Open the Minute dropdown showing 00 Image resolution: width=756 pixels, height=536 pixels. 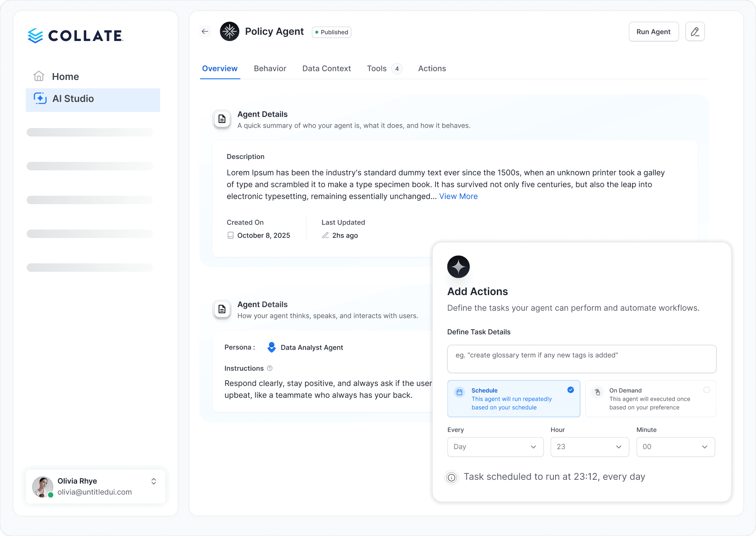[x=675, y=447]
